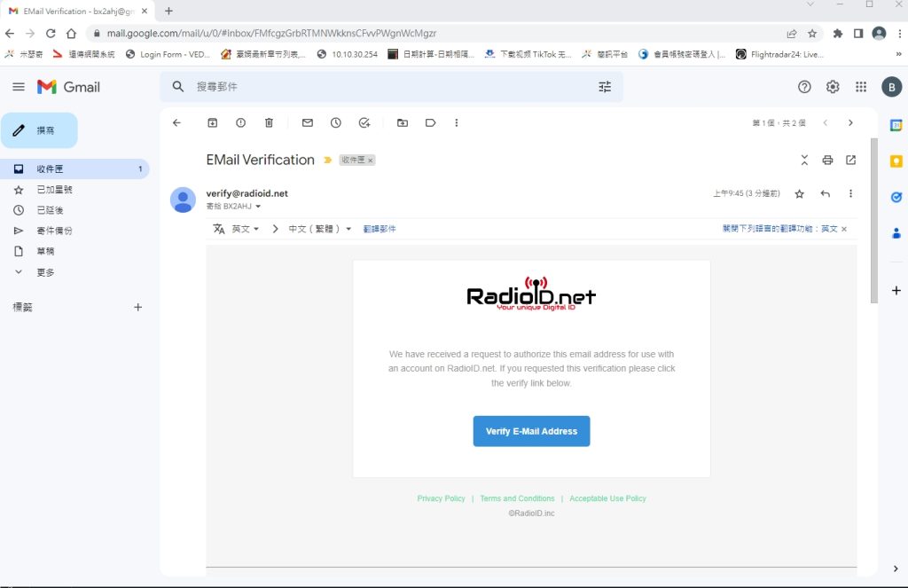Viewport: 908px width, 588px height.
Task: Print the email
Action: coord(827,160)
